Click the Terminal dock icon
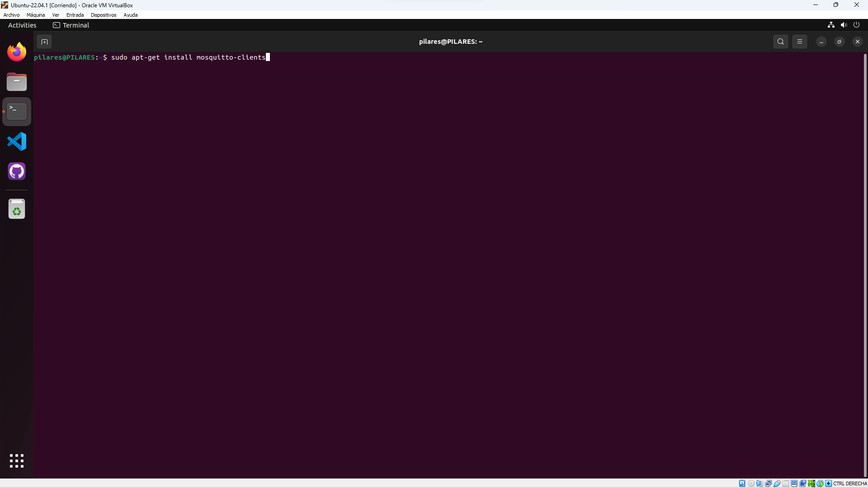Screen dimensions: 868x488 [17, 111]
